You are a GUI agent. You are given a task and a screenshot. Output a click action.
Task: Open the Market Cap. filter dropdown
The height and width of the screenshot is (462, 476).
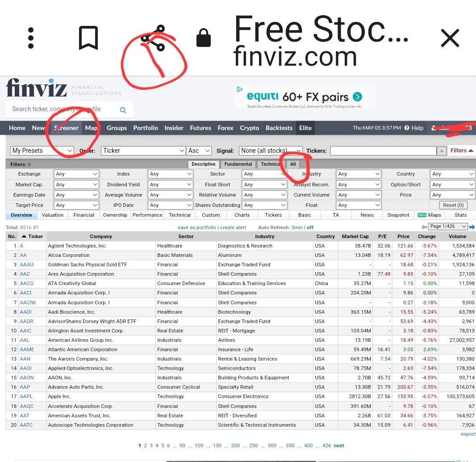click(76, 185)
